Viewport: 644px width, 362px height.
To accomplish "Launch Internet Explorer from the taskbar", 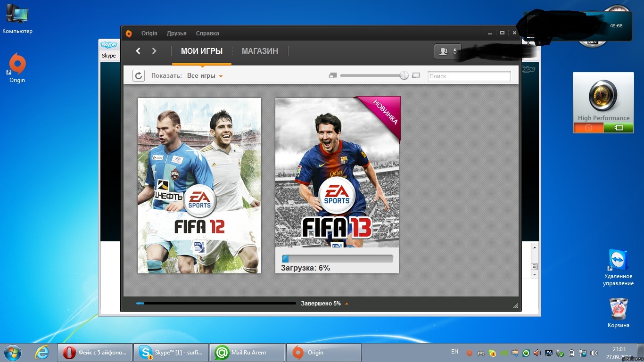I will coord(42,353).
